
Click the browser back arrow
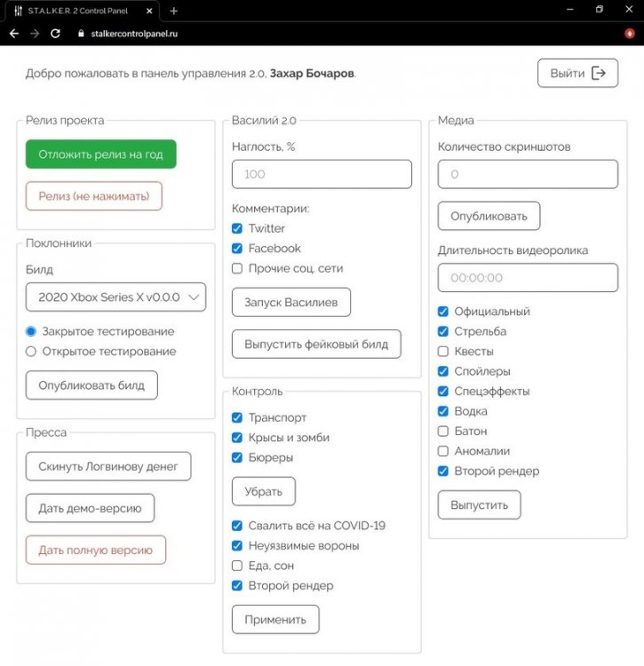click(x=13, y=33)
